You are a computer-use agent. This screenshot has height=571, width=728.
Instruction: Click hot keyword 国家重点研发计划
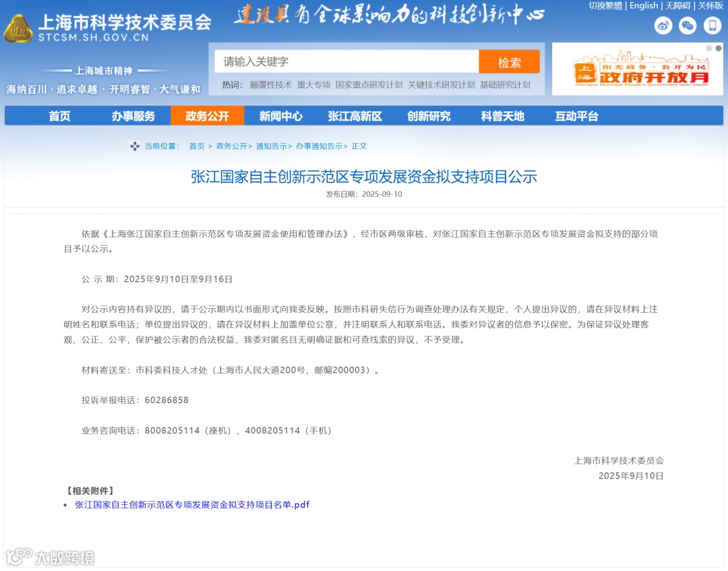click(x=369, y=85)
